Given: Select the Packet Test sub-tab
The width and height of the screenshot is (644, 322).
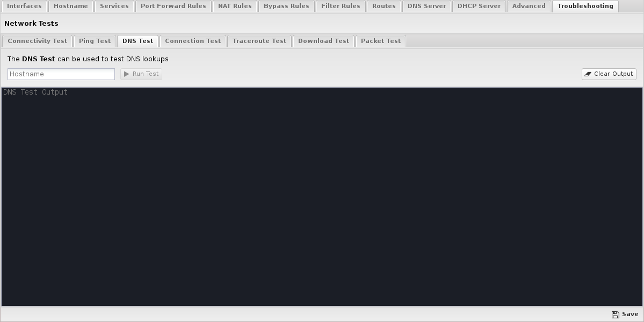Looking at the screenshot, I should [381, 41].
